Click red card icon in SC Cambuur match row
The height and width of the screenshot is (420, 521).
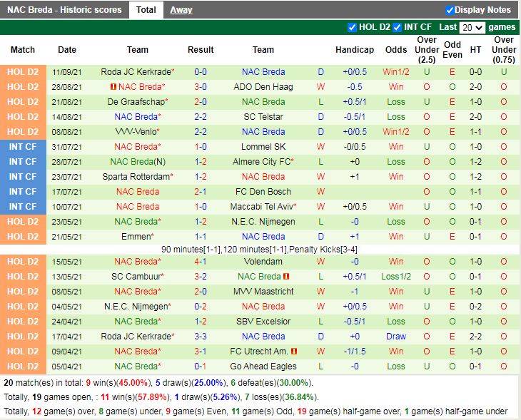pos(286,277)
